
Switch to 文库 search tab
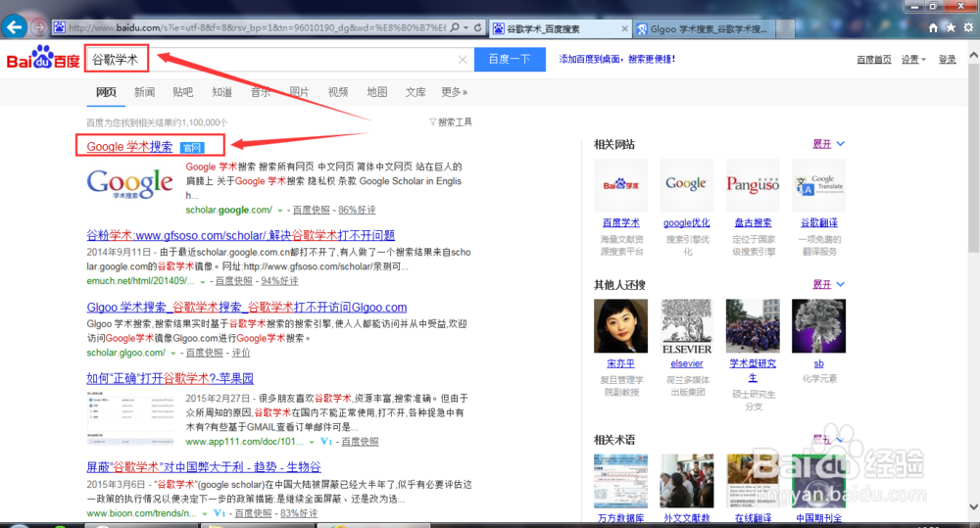(x=416, y=92)
